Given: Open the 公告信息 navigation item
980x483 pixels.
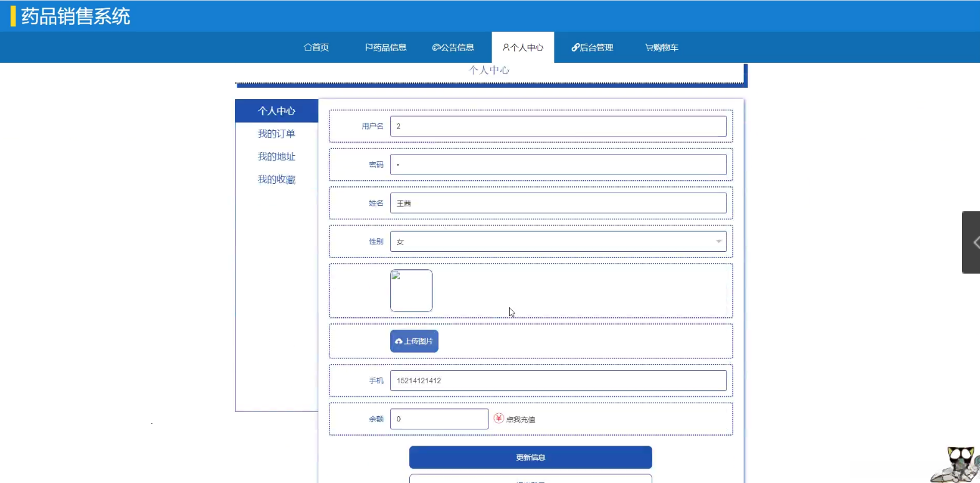Looking at the screenshot, I should pyautogui.click(x=453, y=47).
